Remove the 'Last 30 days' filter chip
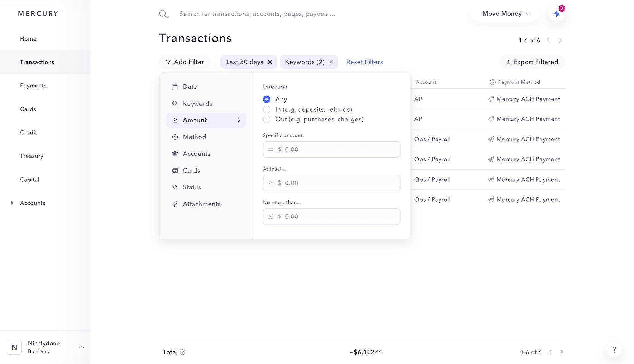The height and width of the screenshot is (364, 634). [270, 62]
